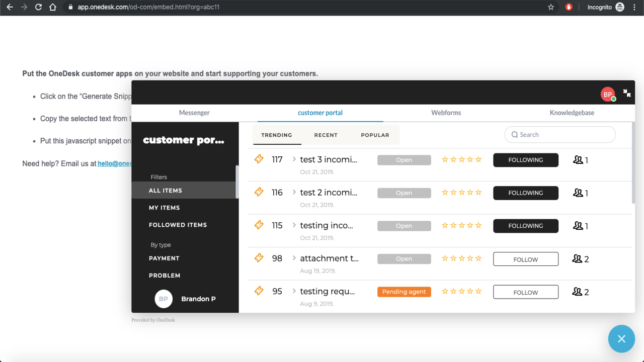Viewport: 644px width, 362px height.
Task: Unfollow item 116 via FOLLOWING button
Action: point(526,193)
